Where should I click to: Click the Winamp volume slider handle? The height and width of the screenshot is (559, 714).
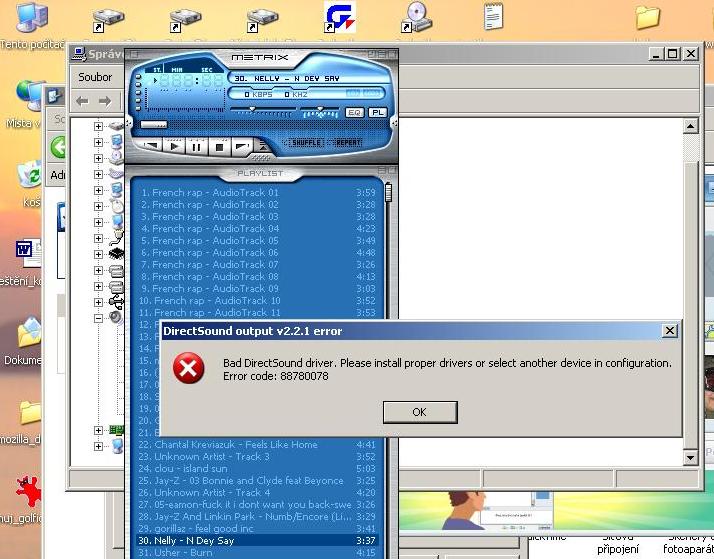coord(252,109)
